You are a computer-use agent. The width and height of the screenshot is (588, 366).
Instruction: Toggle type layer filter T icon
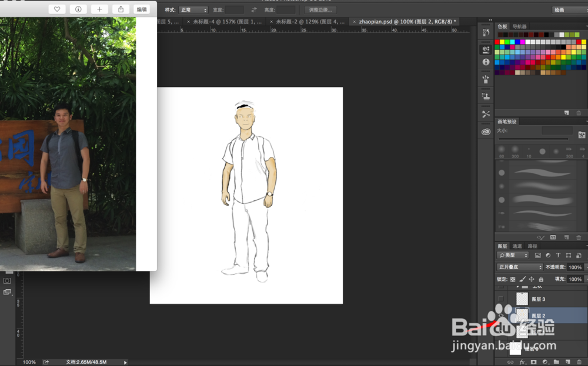click(x=558, y=256)
